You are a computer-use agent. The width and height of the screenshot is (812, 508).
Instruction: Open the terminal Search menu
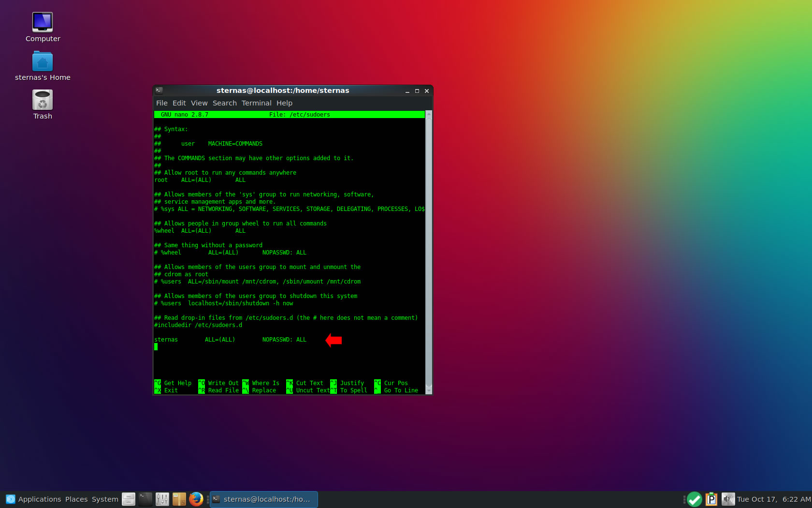[225, 103]
